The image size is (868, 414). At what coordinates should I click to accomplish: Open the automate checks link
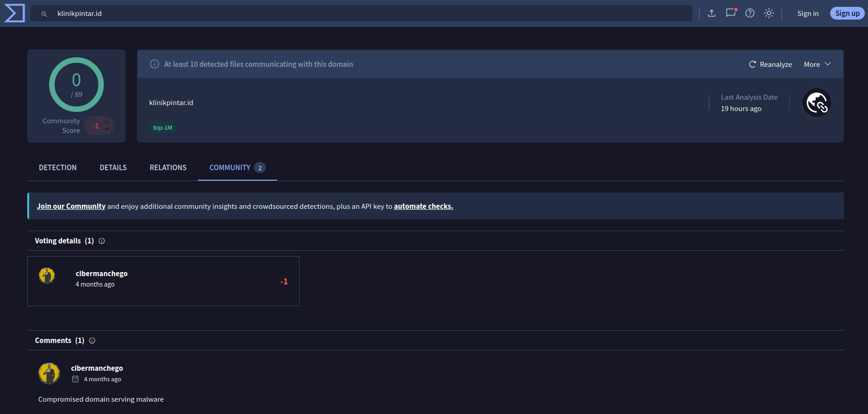point(423,206)
